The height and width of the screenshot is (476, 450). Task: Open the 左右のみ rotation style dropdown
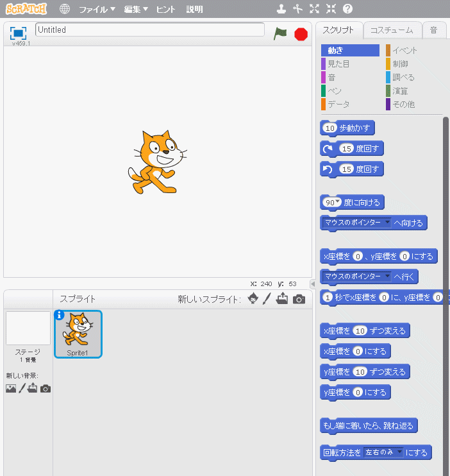[400, 452]
